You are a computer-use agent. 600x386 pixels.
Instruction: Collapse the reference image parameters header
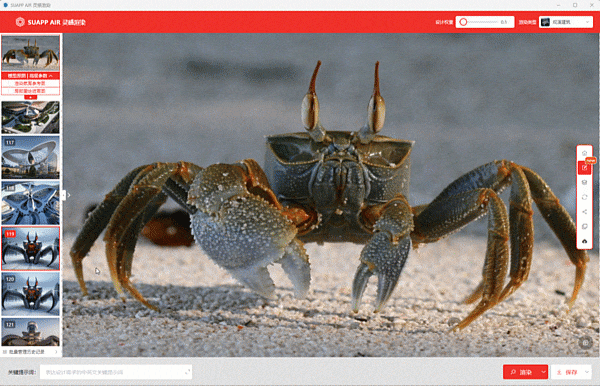pyautogui.click(x=31, y=76)
